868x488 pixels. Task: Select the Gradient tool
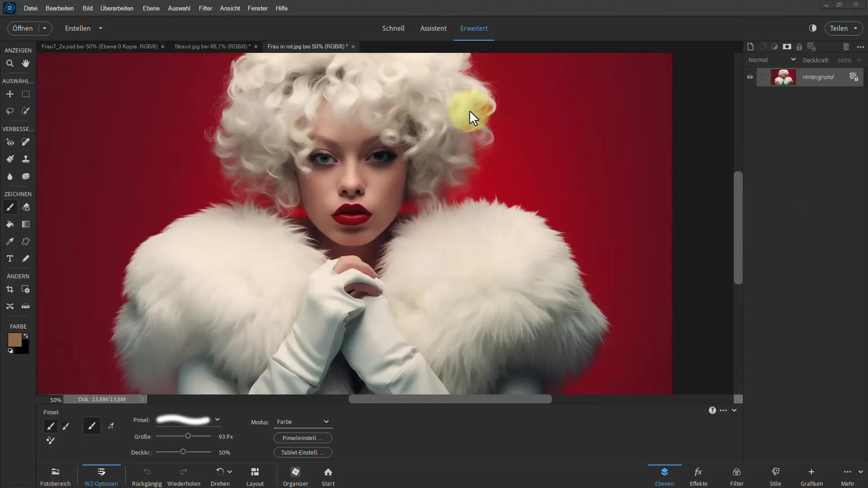coord(26,225)
